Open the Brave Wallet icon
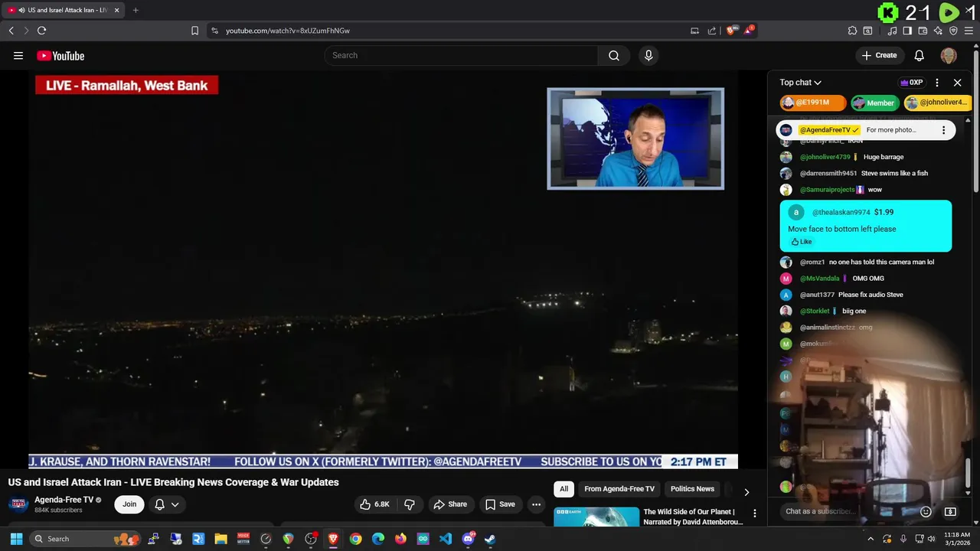Image resolution: width=980 pixels, height=551 pixels. pos(923,31)
